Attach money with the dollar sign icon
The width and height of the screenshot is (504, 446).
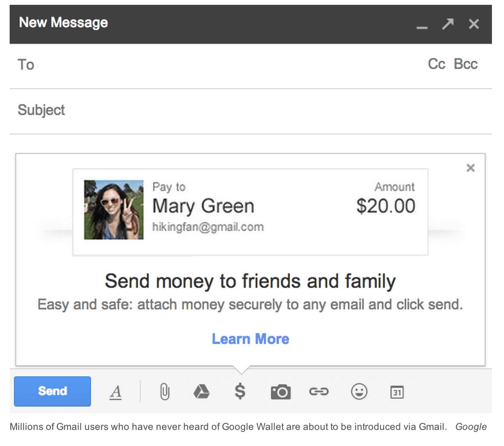pyautogui.click(x=240, y=391)
